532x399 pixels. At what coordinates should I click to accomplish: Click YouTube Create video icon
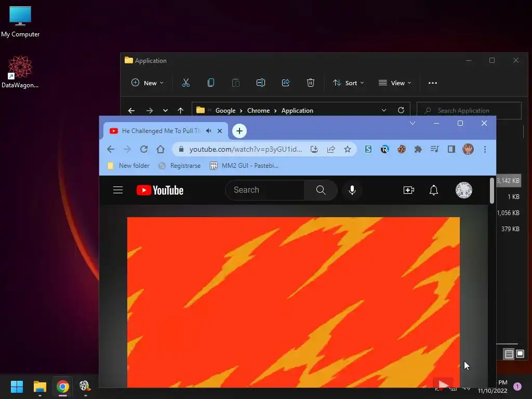coord(408,190)
